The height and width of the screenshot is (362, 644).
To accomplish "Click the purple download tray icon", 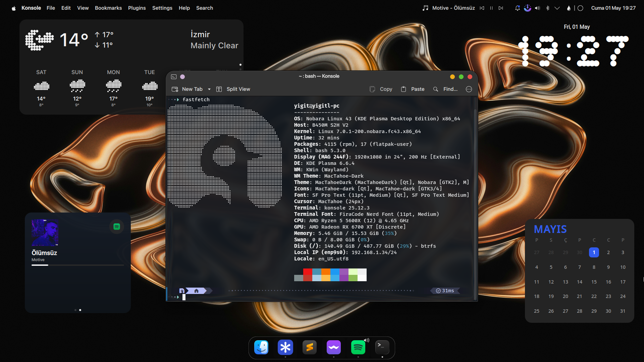I will point(528,8).
